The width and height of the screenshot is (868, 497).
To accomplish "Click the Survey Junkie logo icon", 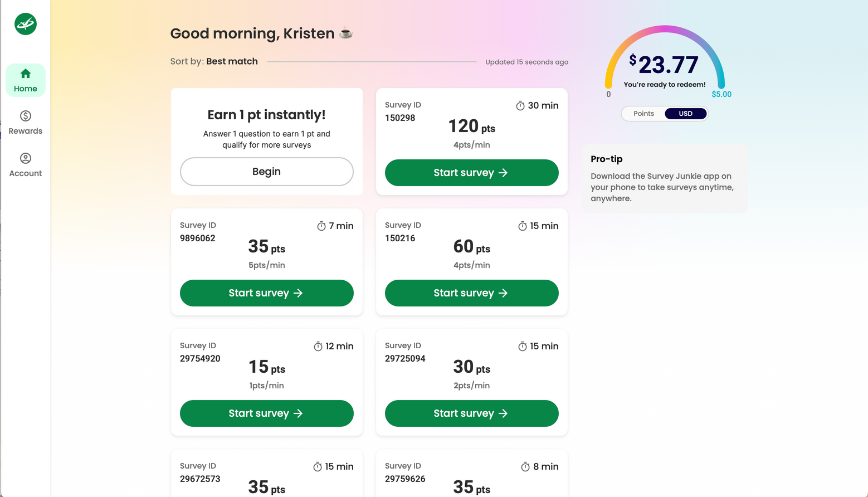I will [26, 24].
